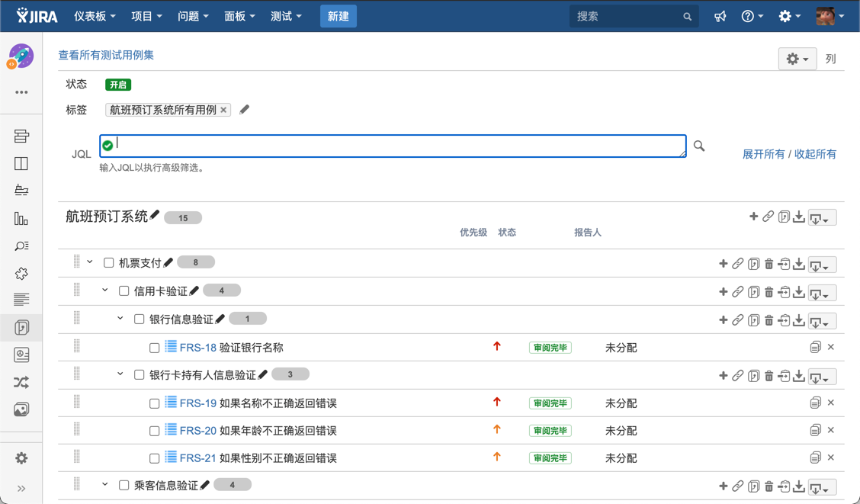Delete the 信用卡验证 folder with trash icon
The height and width of the screenshot is (504, 860).
click(769, 292)
